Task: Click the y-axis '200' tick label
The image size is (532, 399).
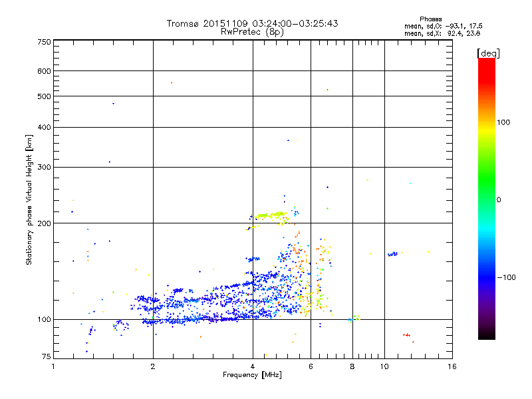Action: click(x=44, y=223)
